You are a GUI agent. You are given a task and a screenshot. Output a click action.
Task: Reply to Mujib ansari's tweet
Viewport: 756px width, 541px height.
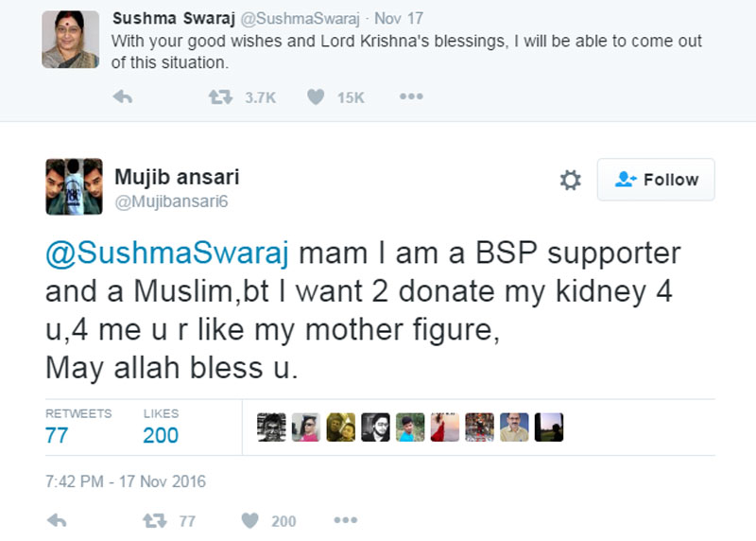tap(56, 520)
